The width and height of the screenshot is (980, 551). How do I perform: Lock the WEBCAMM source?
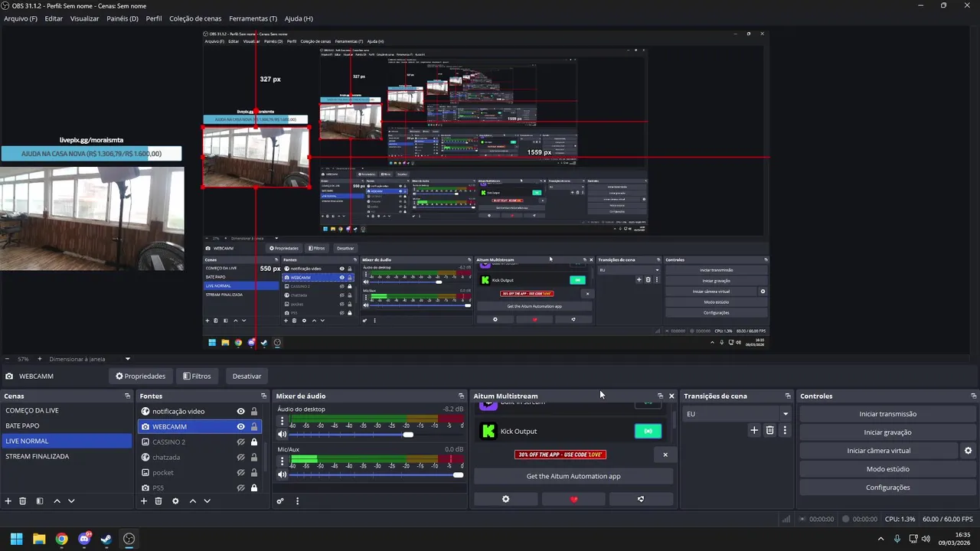point(254,426)
